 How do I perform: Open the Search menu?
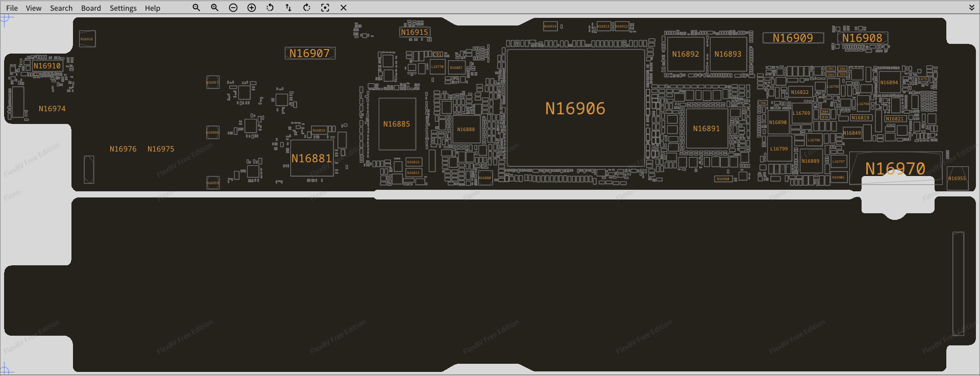[61, 8]
